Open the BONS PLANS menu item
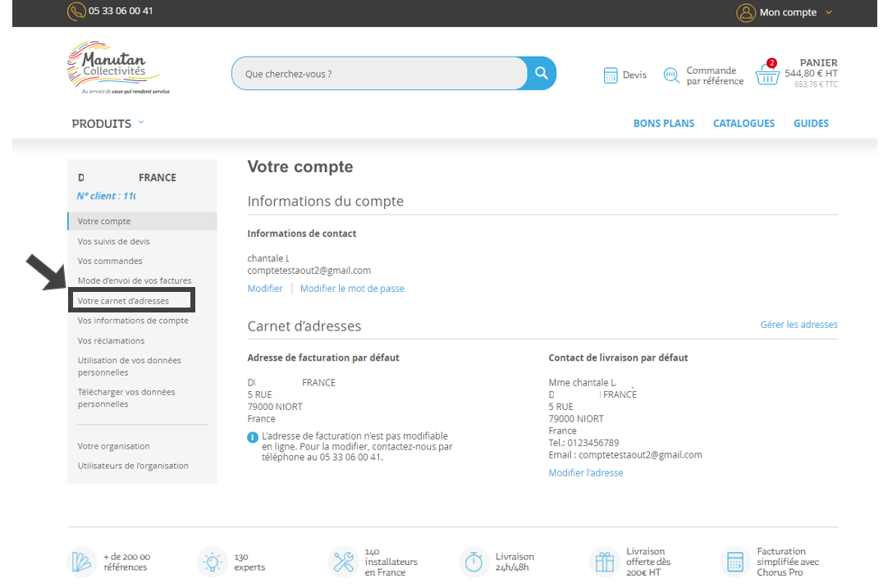Viewport: 883px width, 588px height. [x=663, y=123]
